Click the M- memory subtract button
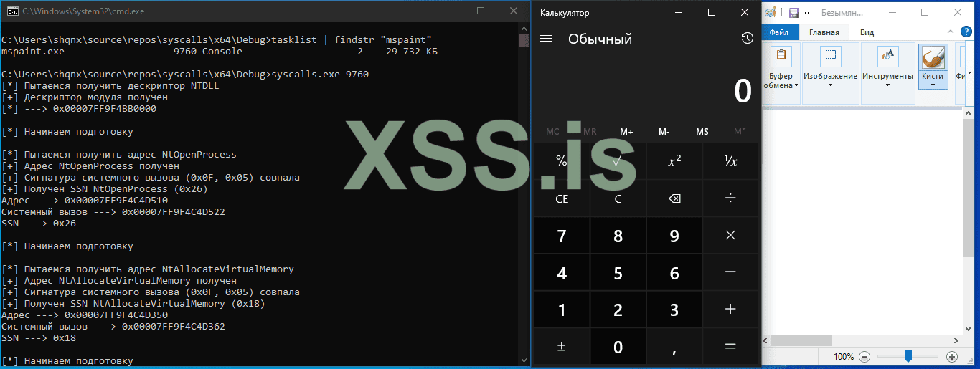Viewport: 980px width, 369px height. (664, 131)
